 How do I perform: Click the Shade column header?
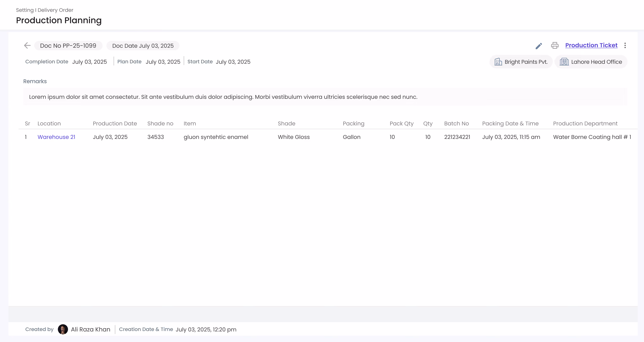tap(287, 123)
